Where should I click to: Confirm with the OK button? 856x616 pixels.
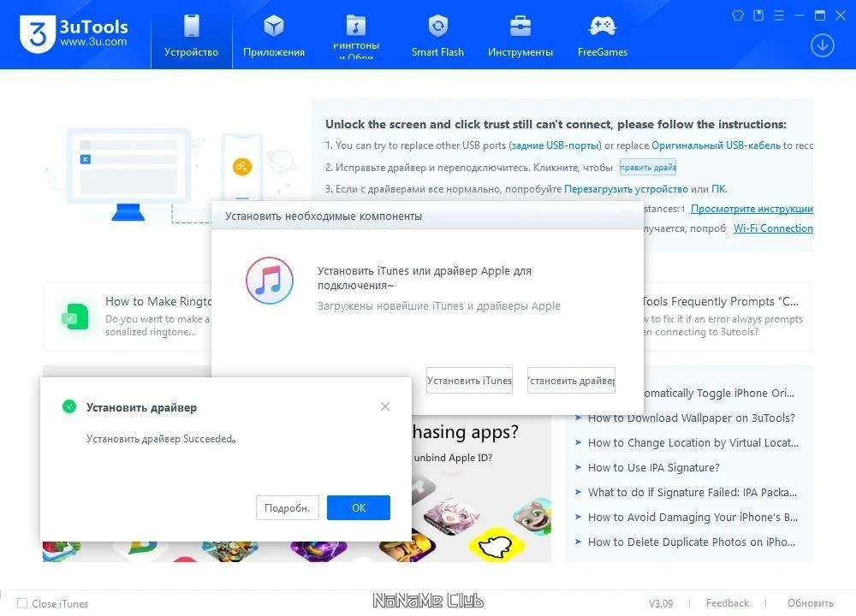[359, 507]
